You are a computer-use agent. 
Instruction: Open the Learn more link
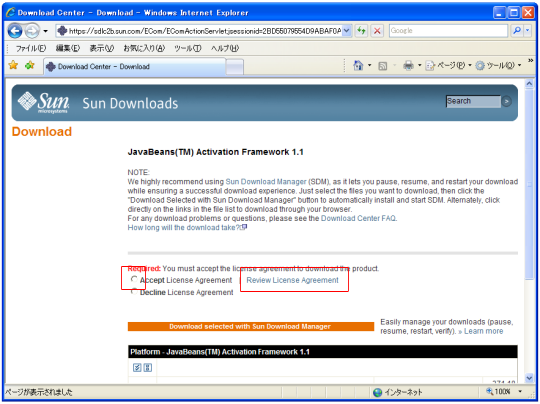pyautogui.click(x=484, y=331)
